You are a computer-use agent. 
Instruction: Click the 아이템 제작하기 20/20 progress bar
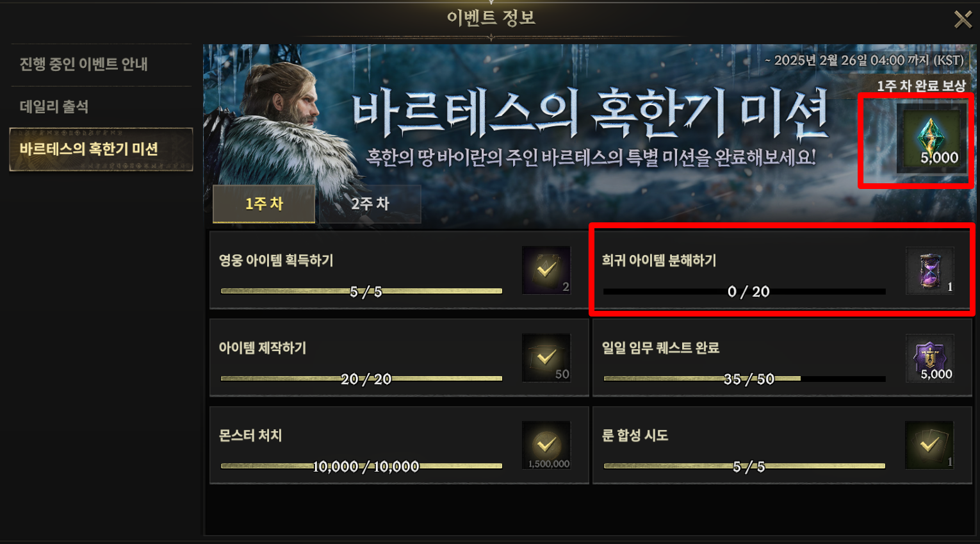point(361,379)
